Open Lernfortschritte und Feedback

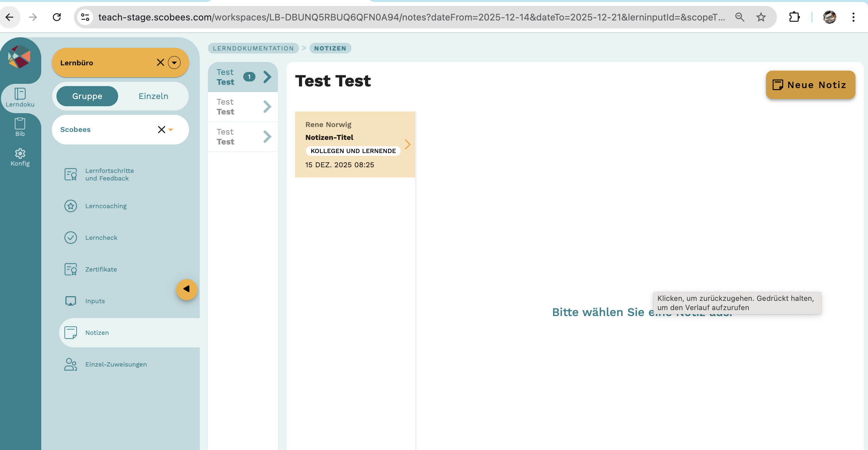point(109,175)
